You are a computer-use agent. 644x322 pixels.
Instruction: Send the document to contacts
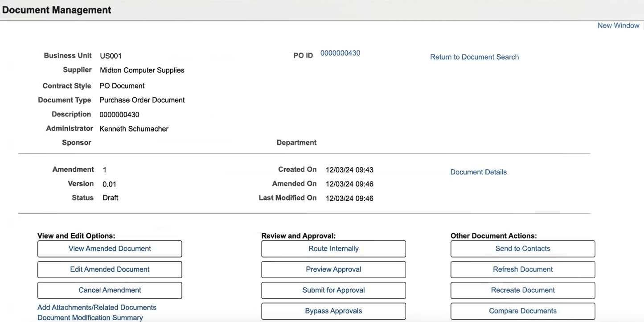522,248
